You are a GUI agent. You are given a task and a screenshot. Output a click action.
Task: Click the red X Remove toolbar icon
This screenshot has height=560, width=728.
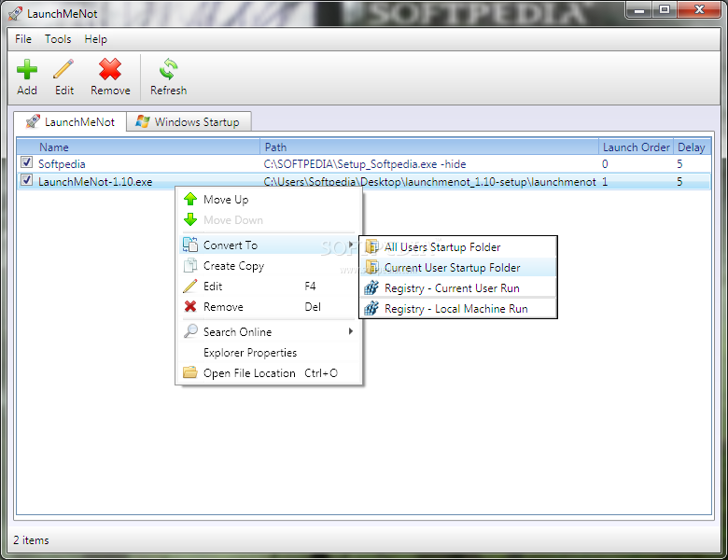coord(110,69)
